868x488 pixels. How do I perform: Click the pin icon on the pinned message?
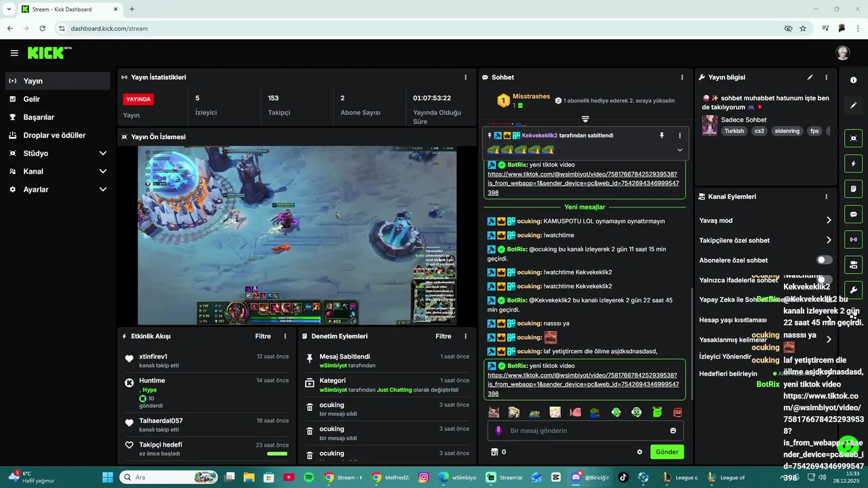662,136
